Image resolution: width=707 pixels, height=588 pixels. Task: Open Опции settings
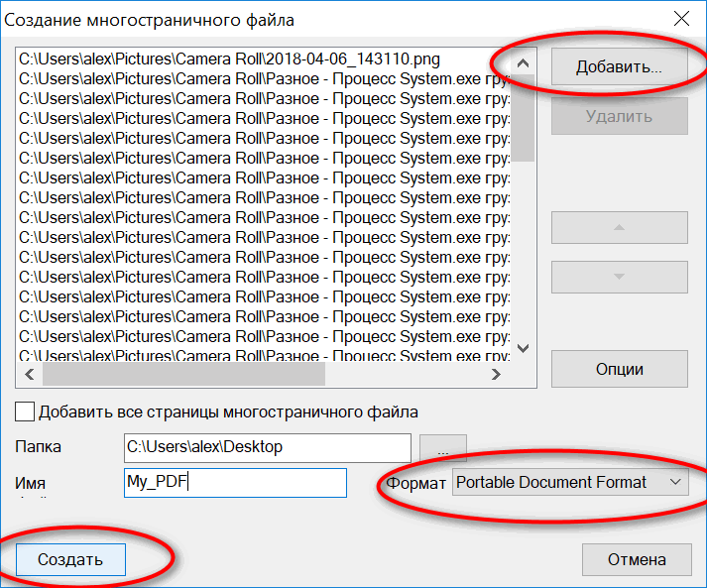(x=619, y=369)
